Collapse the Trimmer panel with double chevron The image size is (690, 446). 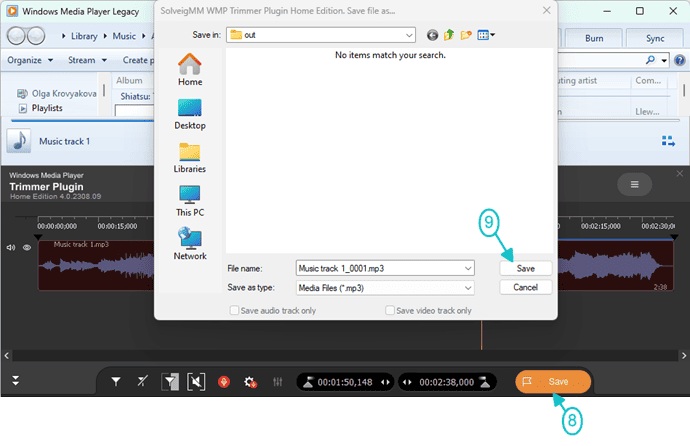coord(15,380)
